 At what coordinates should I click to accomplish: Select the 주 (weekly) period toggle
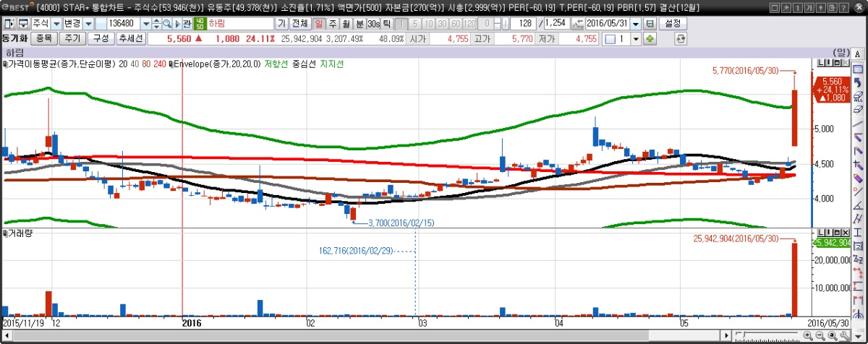333,23
